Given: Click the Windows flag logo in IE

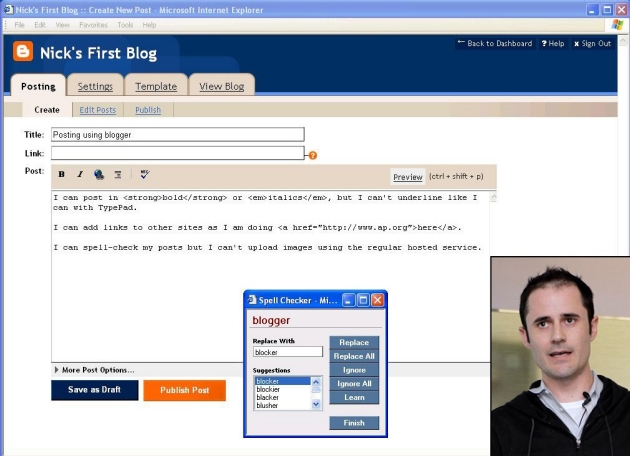Looking at the screenshot, I should point(618,25).
